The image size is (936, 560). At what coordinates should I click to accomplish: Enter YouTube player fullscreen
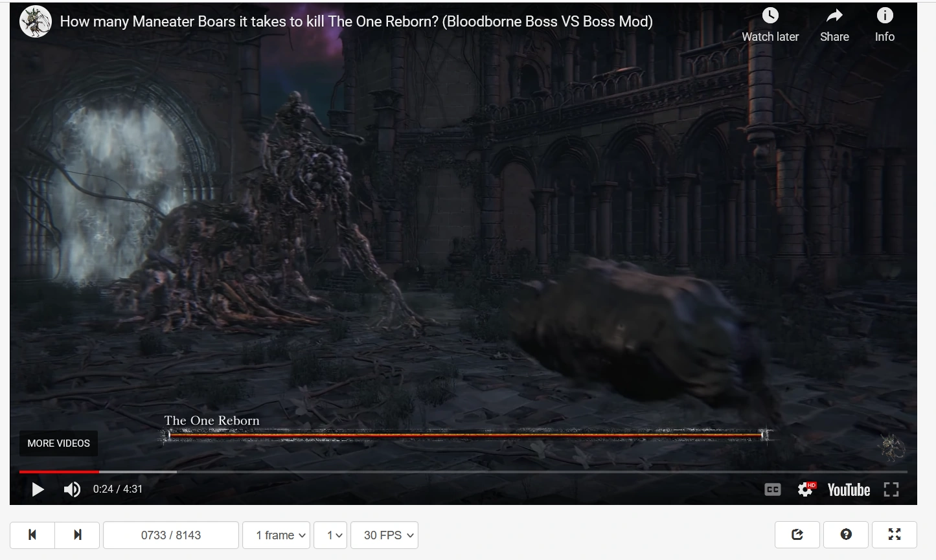tap(891, 490)
